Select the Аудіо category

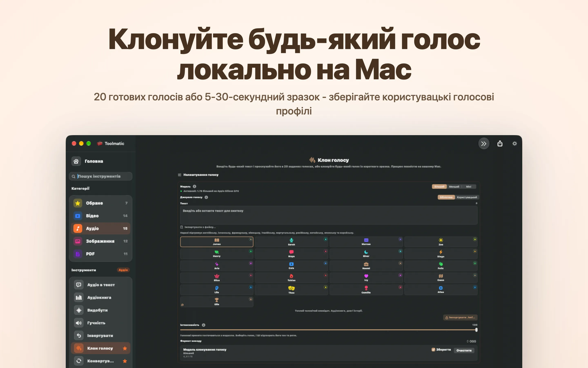(x=101, y=228)
